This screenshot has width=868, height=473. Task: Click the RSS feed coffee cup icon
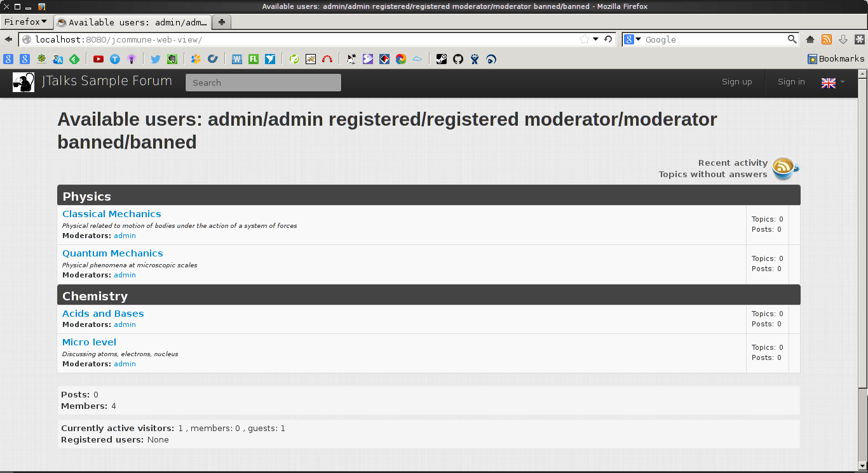pos(785,168)
